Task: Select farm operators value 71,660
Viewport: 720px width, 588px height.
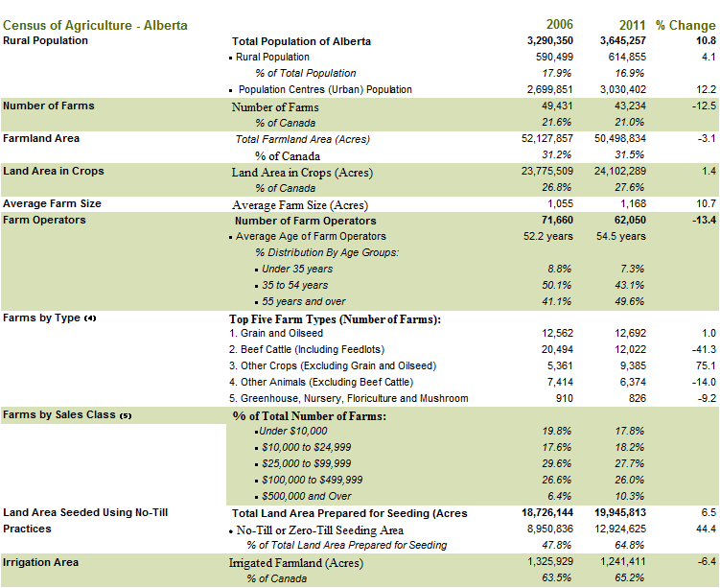Action: tap(557, 220)
